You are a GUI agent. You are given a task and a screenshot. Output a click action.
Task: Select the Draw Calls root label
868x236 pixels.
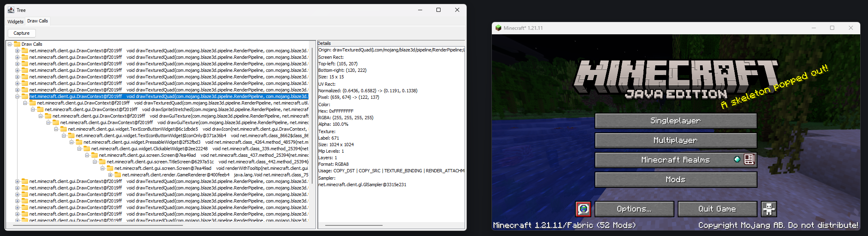click(32, 44)
